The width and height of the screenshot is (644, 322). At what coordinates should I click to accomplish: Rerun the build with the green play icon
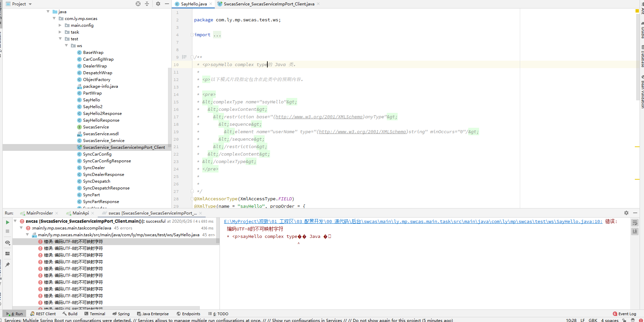coord(7,222)
